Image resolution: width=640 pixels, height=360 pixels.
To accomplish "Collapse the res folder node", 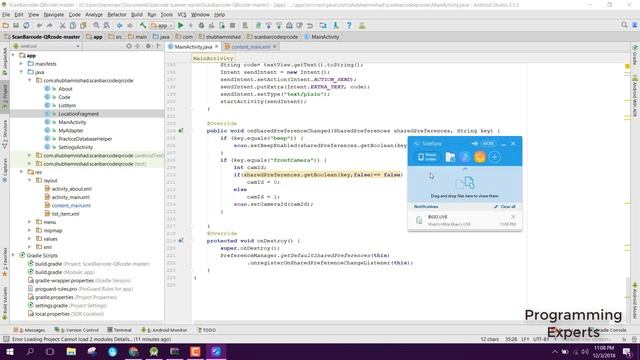I will click(21, 172).
